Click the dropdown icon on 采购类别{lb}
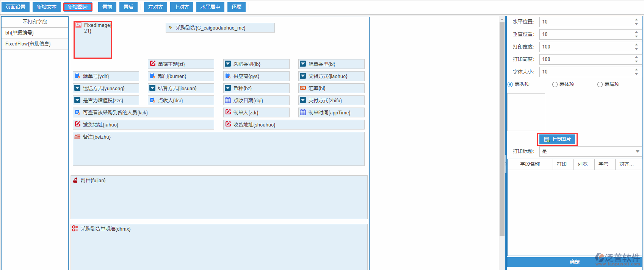This screenshot has width=644, height=270. point(228,64)
